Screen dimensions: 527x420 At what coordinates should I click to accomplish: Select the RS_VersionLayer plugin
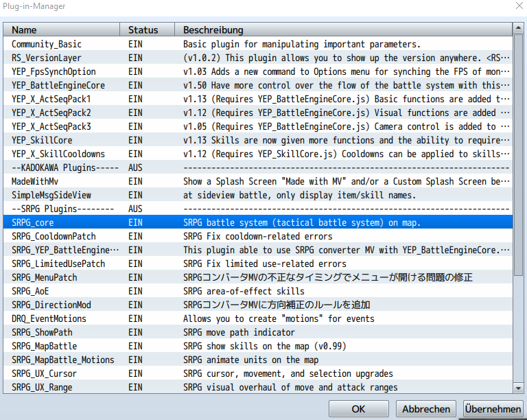(258, 58)
